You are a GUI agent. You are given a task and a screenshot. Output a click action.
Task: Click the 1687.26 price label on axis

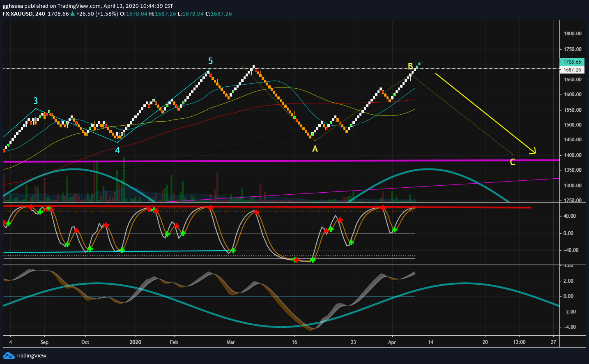572,70
